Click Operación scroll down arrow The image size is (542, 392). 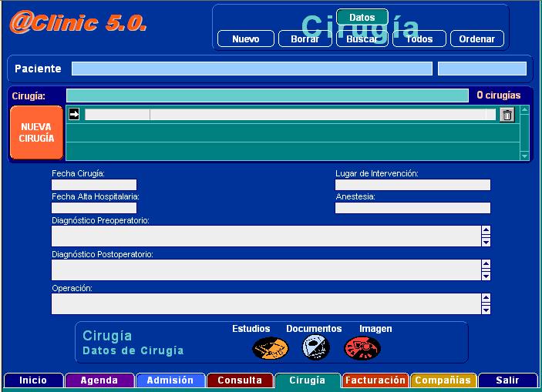tap(486, 310)
